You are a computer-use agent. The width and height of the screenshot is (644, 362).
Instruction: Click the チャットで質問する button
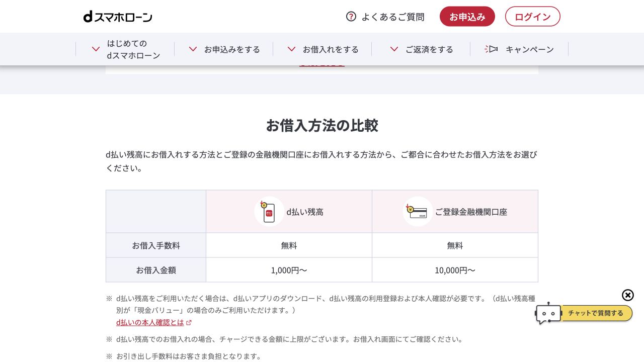[x=596, y=313]
